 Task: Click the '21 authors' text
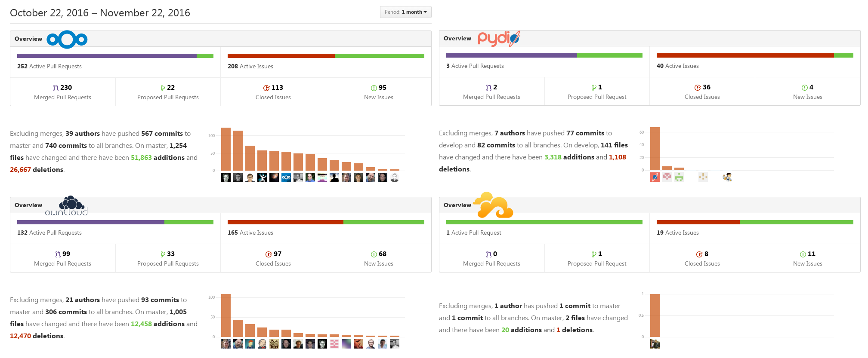[83, 300]
